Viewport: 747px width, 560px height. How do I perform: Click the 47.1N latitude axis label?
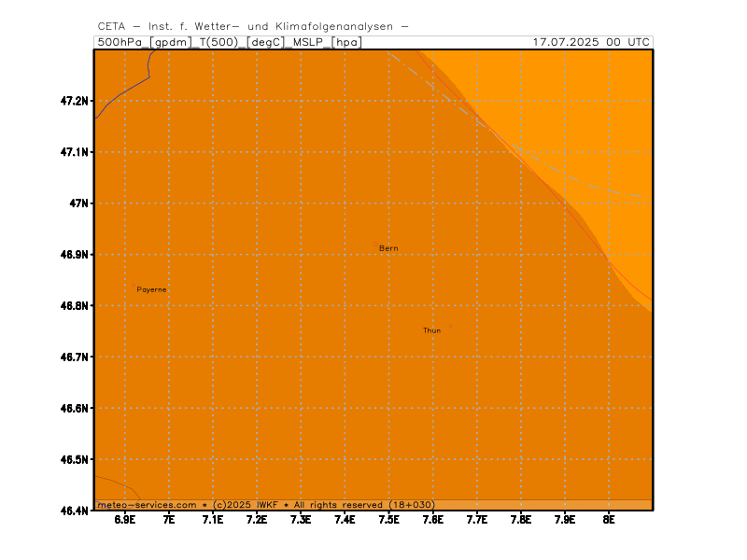coord(75,152)
